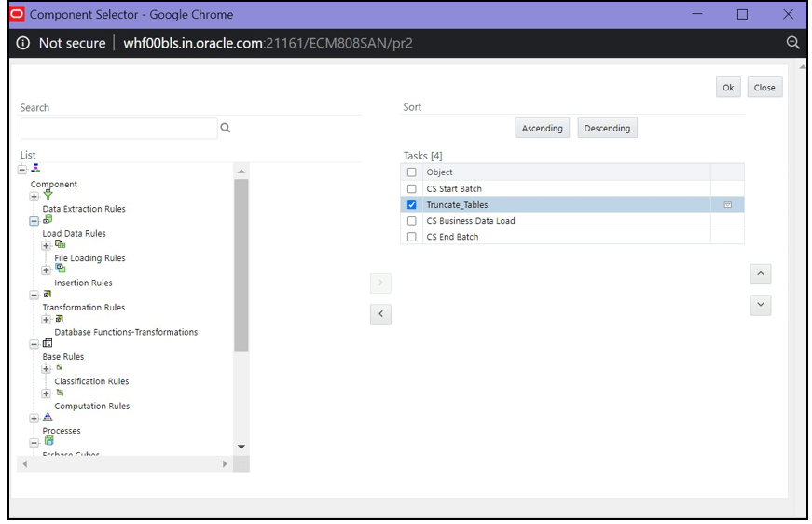Click the File Loading Rules icon

pos(60,244)
